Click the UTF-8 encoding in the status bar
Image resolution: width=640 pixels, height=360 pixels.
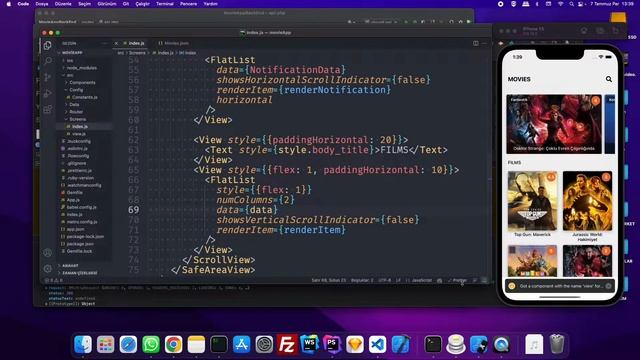pos(384,280)
